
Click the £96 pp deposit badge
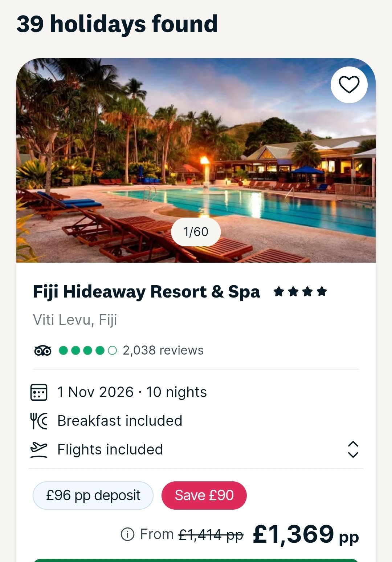[93, 496]
